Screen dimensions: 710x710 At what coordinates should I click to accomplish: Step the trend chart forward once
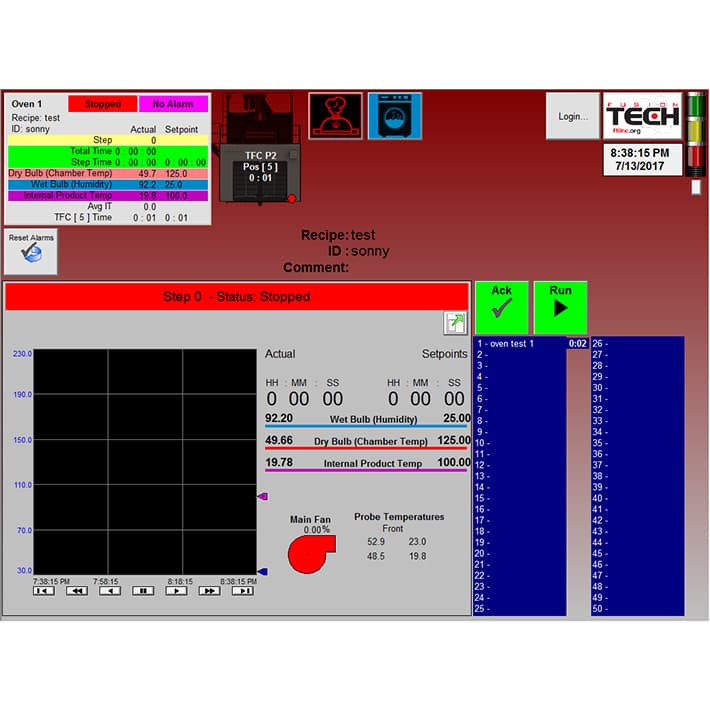(176, 591)
